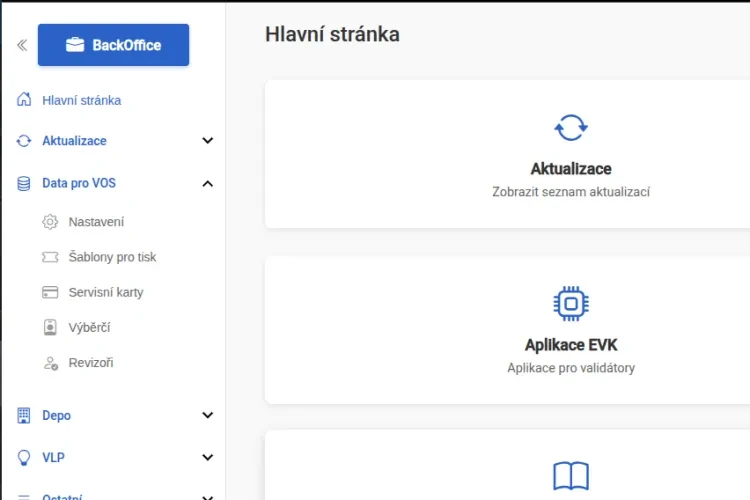Collapse sidebar with double chevron icon
Image resolution: width=750 pixels, height=500 pixels.
[x=22, y=45]
